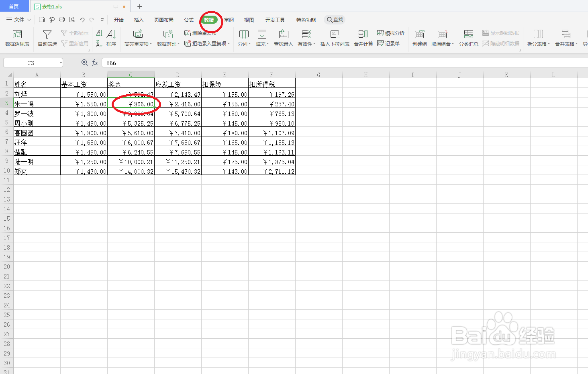Switch to the 页面布局 ribbon tab
588x374 pixels.
(x=164, y=20)
